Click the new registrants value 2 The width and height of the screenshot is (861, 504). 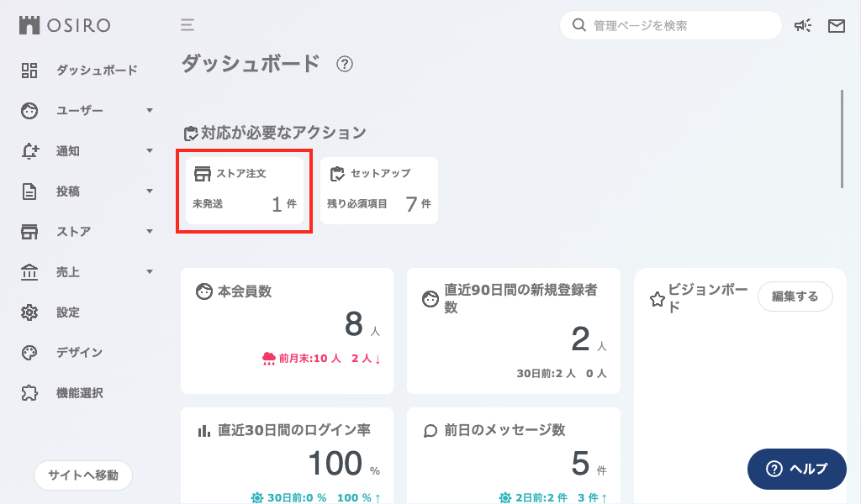pos(580,339)
